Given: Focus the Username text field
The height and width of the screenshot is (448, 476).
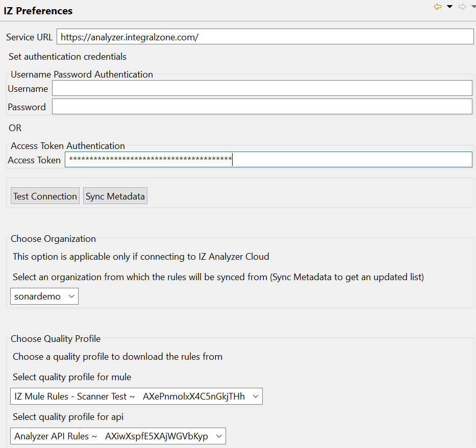Looking at the screenshot, I should coord(262,88).
